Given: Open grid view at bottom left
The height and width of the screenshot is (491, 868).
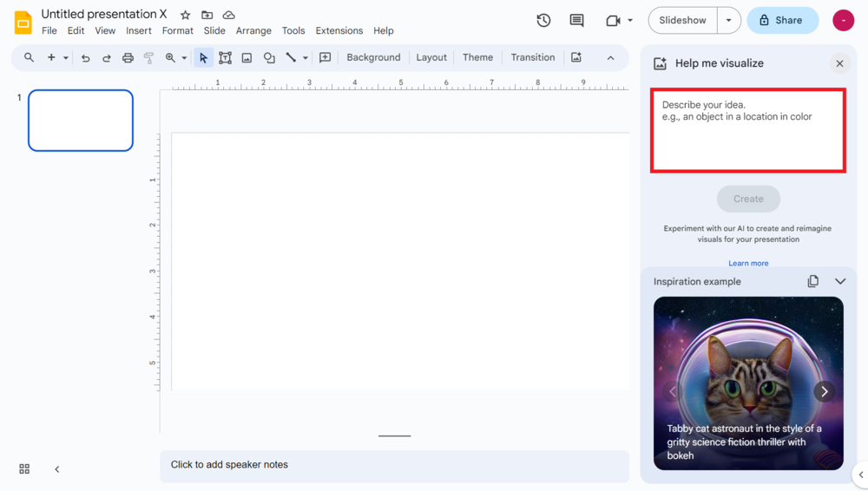Looking at the screenshot, I should pyautogui.click(x=24, y=468).
